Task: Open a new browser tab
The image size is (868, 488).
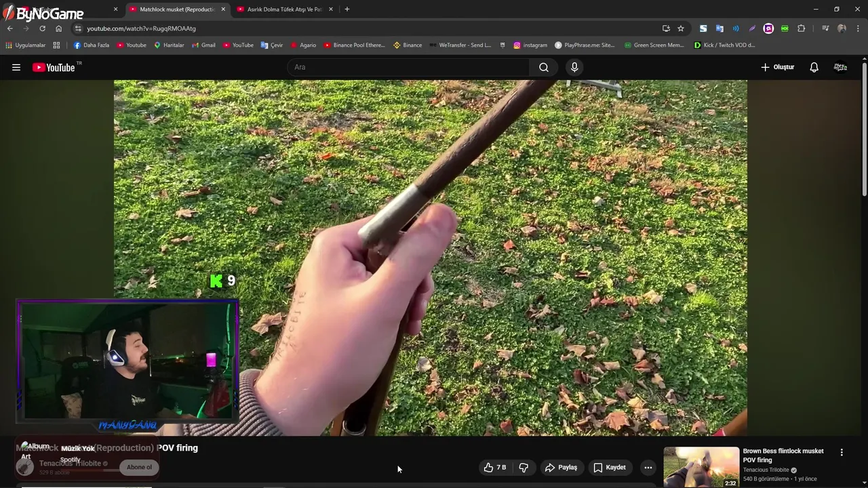Action: tap(347, 9)
